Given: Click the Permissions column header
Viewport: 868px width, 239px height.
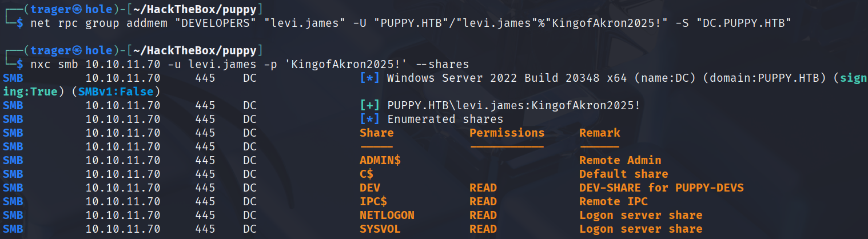Looking at the screenshot, I should (507, 133).
